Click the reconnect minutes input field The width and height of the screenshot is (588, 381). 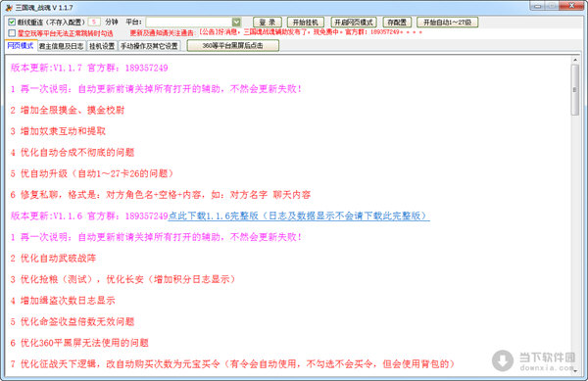(x=94, y=23)
